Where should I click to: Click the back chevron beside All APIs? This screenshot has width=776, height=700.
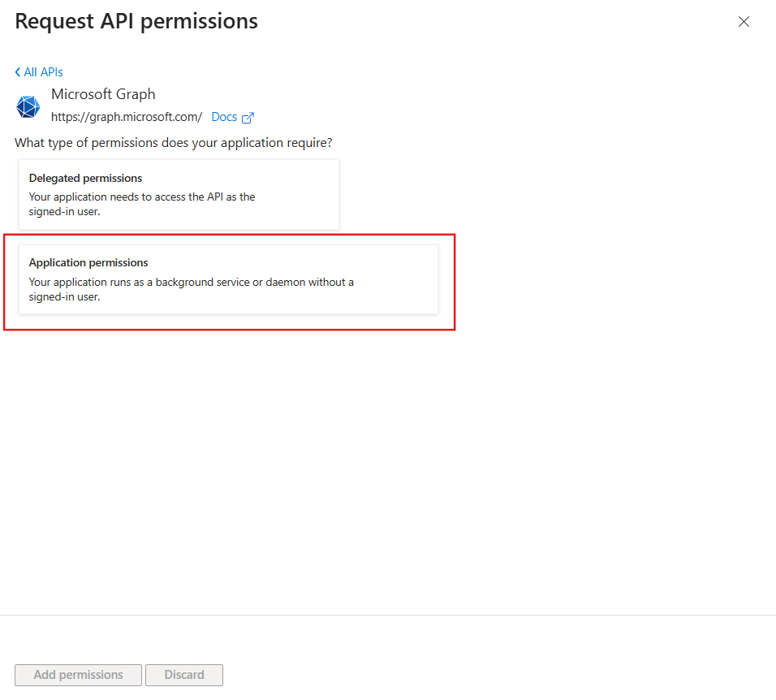[17, 71]
